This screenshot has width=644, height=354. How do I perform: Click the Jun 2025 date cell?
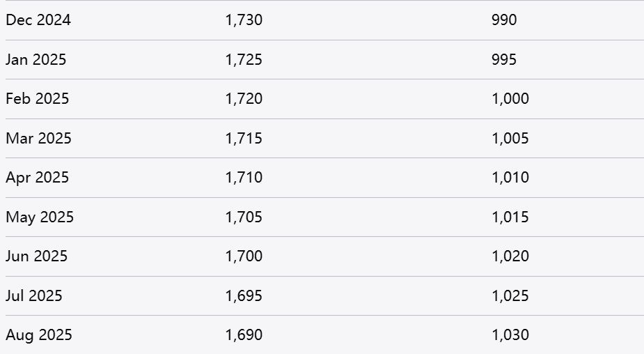tap(37, 256)
